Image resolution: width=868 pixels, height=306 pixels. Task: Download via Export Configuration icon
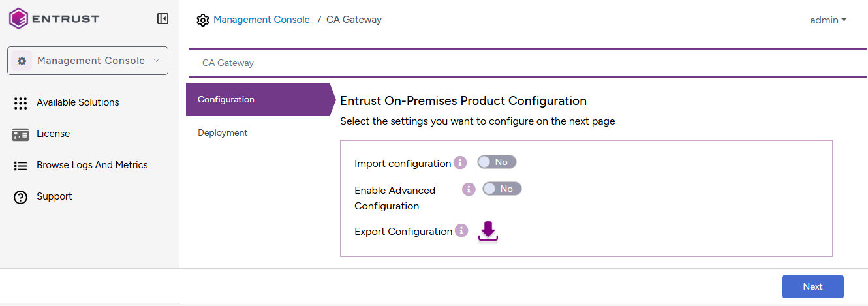tap(488, 232)
